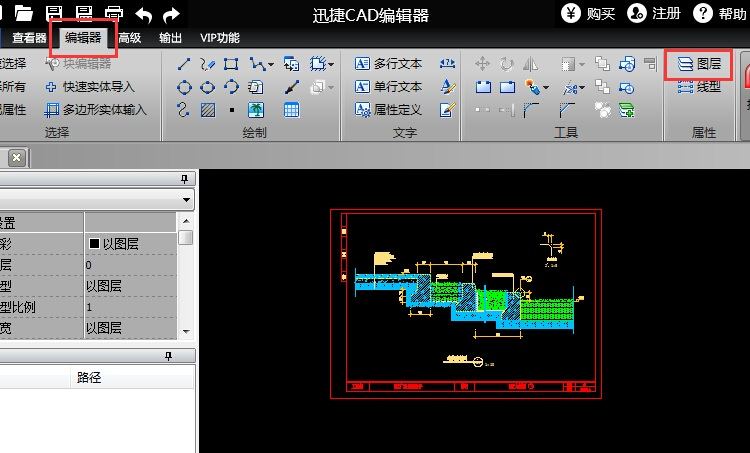The width and height of the screenshot is (750, 453).
Task: Click the Mirror tool icon
Action: (530, 64)
